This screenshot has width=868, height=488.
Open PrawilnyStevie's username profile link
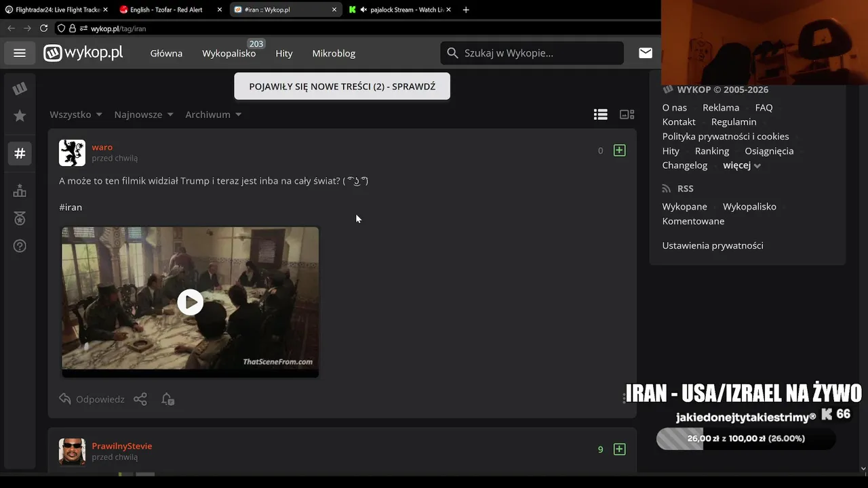point(122,446)
